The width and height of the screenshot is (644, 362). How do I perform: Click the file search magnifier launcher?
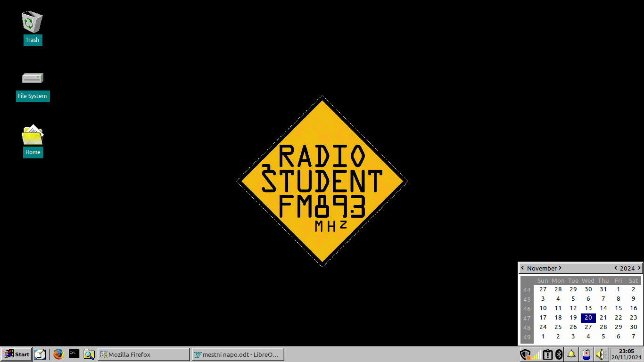pos(89,354)
